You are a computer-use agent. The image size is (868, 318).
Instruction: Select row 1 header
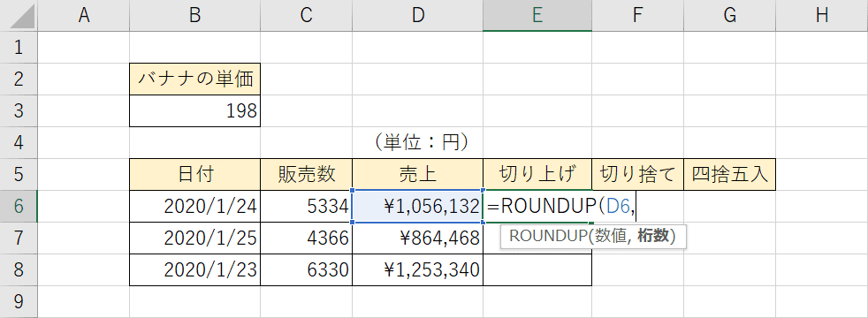point(19,47)
